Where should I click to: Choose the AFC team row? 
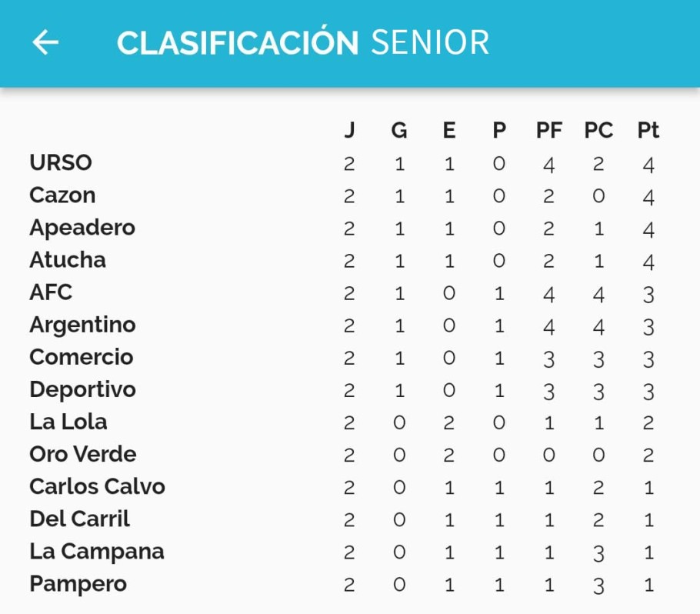[51, 292]
